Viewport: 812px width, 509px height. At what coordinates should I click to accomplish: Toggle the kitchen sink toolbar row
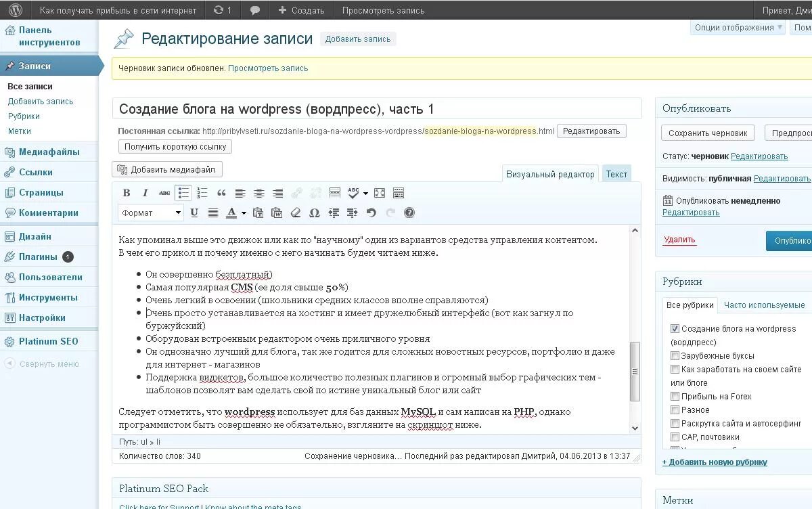click(x=399, y=193)
